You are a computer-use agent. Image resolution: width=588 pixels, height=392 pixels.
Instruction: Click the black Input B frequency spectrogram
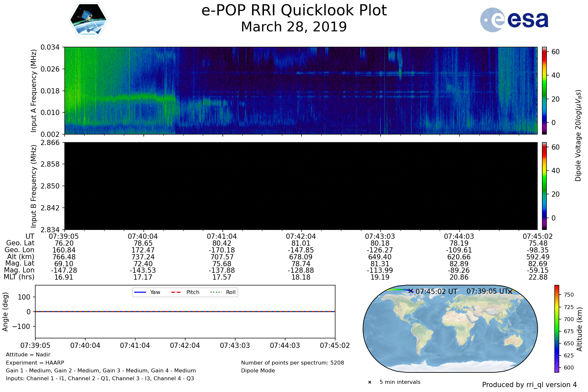[301, 186]
